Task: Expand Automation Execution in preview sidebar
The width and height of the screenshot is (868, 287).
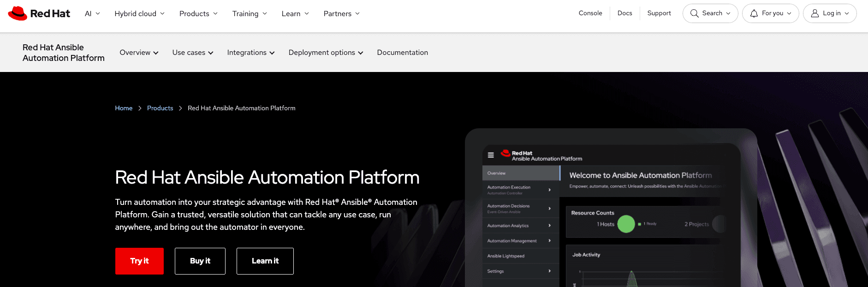Action: 521,190
